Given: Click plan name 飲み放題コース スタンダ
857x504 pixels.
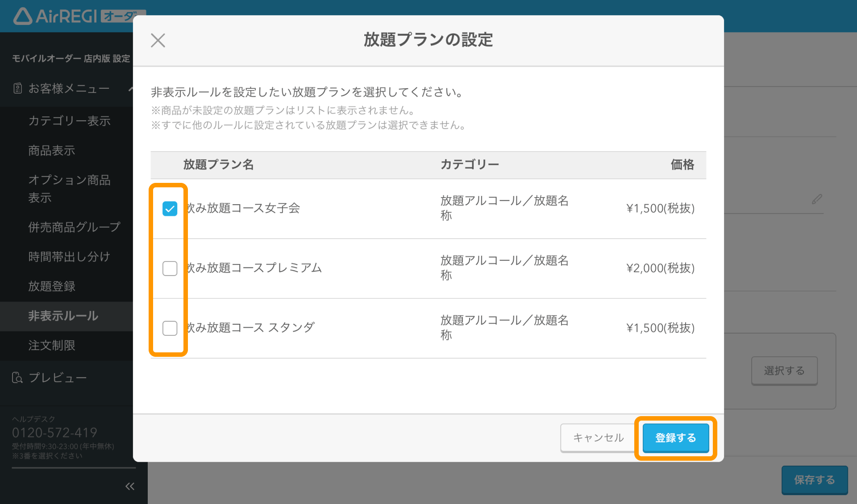Looking at the screenshot, I should click(250, 328).
